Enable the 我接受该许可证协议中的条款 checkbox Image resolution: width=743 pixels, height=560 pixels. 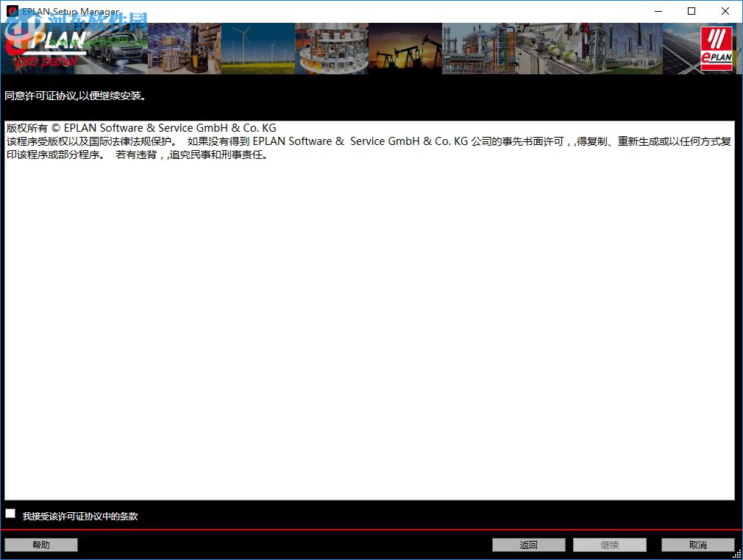(x=10, y=513)
